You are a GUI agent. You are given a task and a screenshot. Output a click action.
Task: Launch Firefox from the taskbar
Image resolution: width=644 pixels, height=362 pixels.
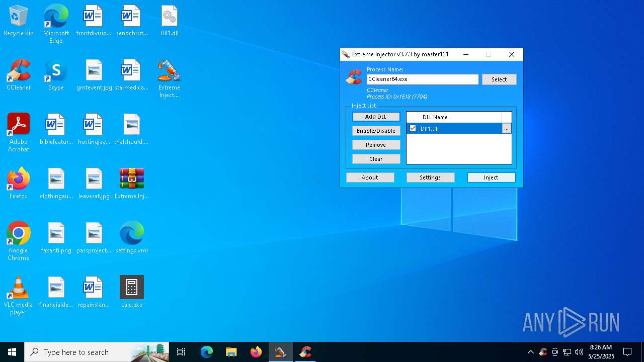point(256,352)
